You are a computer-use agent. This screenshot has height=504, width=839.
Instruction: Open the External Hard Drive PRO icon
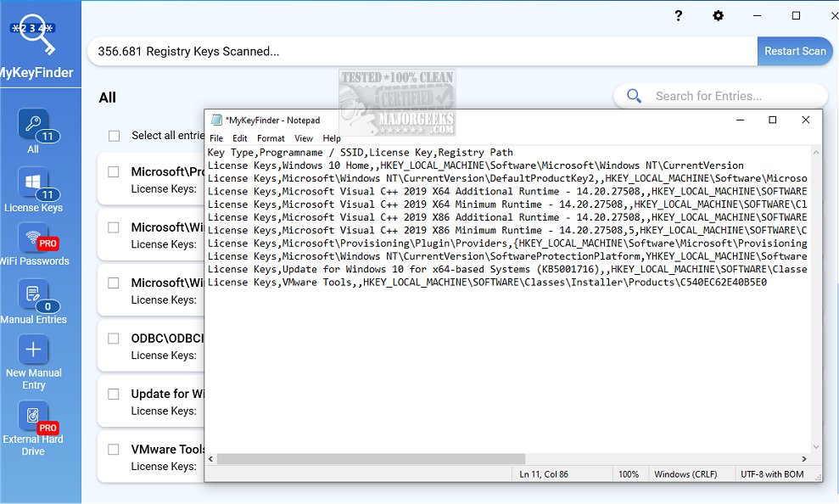click(x=33, y=416)
